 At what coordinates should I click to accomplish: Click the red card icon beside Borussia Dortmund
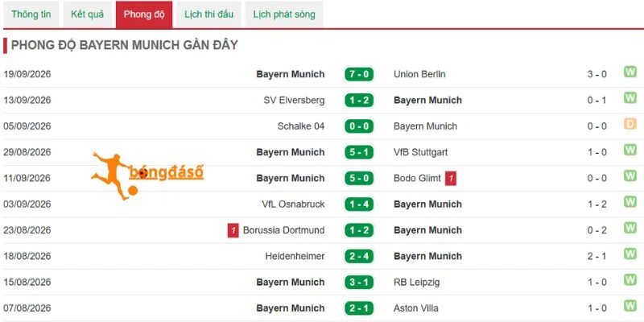[x=233, y=230]
